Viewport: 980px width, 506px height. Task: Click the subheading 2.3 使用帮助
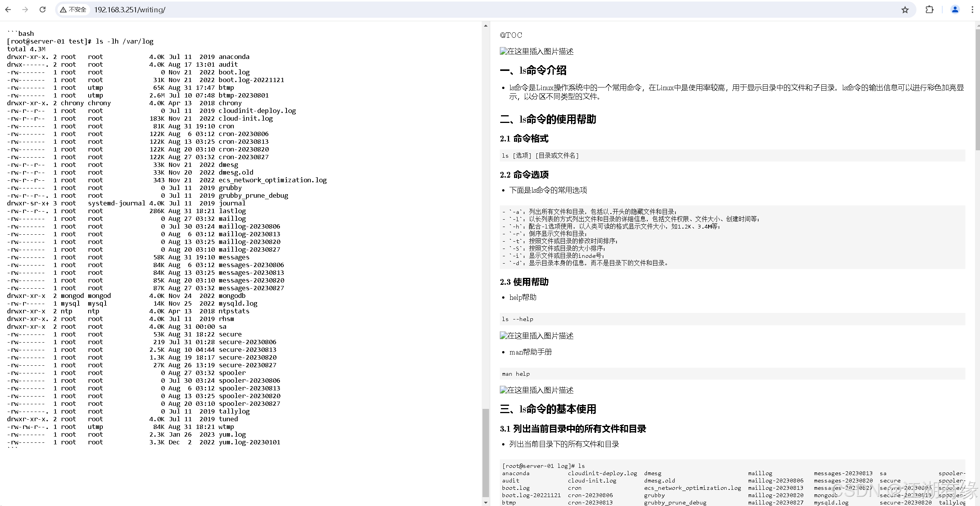(524, 282)
